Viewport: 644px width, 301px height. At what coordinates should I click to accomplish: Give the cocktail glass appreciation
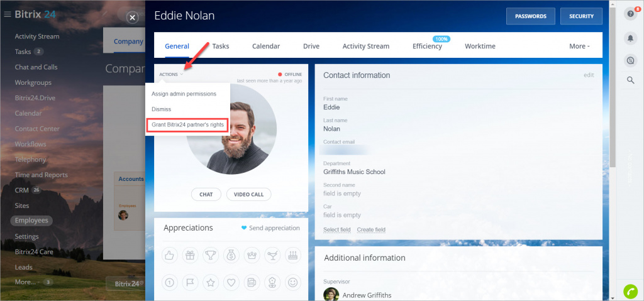(x=272, y=255)
